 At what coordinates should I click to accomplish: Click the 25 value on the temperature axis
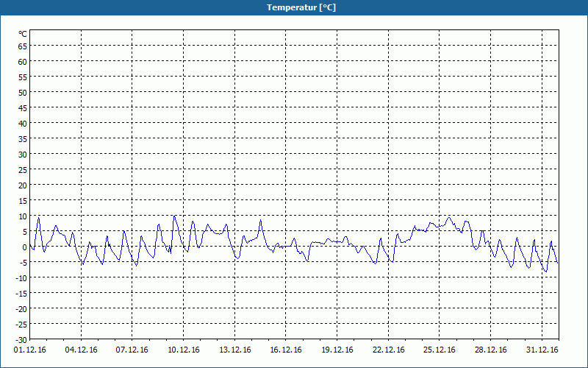[x=23, y=170]
